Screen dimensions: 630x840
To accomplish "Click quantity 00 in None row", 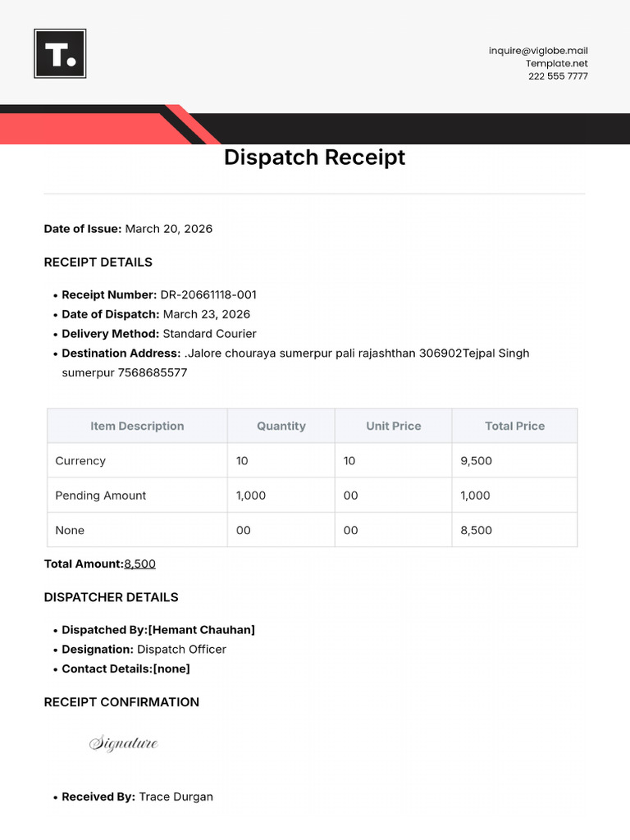I will (x=281, y=531).
